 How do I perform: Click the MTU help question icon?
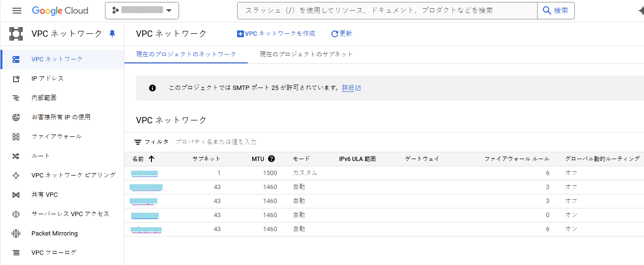click(x=271, y=159)
